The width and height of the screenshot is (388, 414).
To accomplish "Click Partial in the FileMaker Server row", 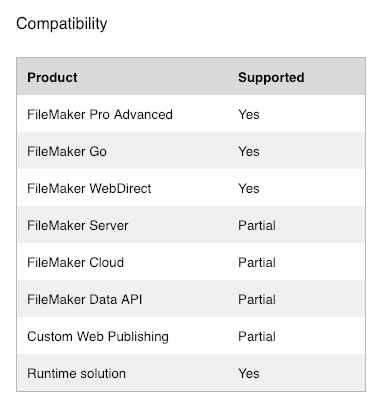I will point(257,226).
